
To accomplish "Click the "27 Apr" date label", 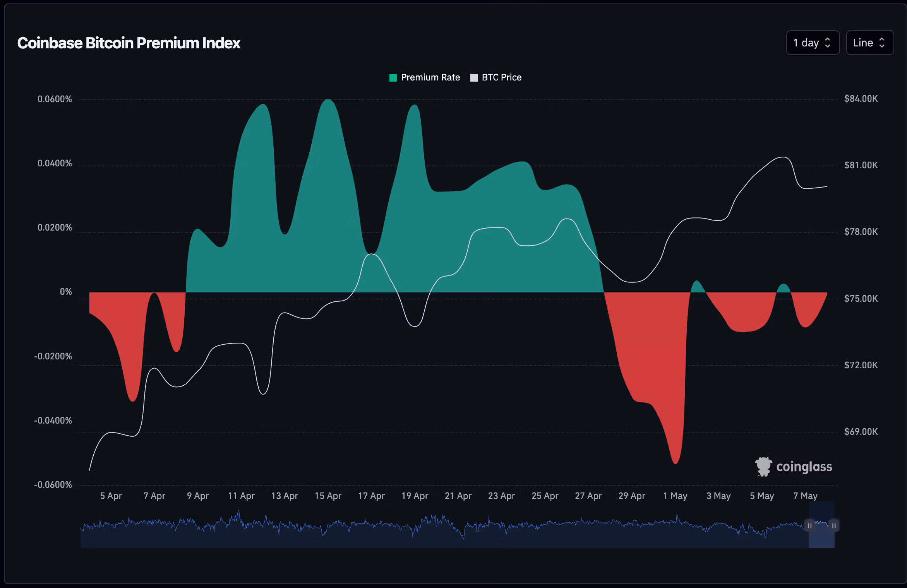I will (x=588, y=496).
